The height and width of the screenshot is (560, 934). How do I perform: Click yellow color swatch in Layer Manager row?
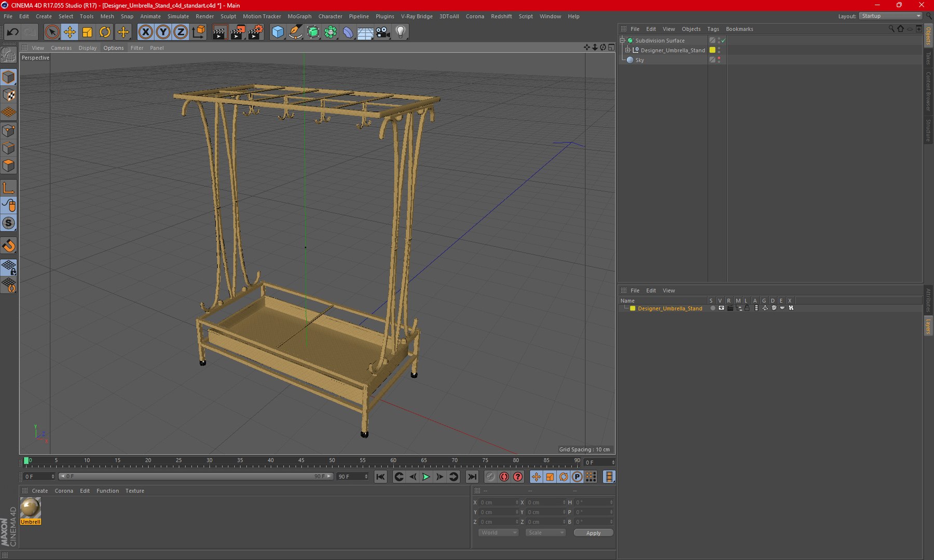click(x=633, y=308)
